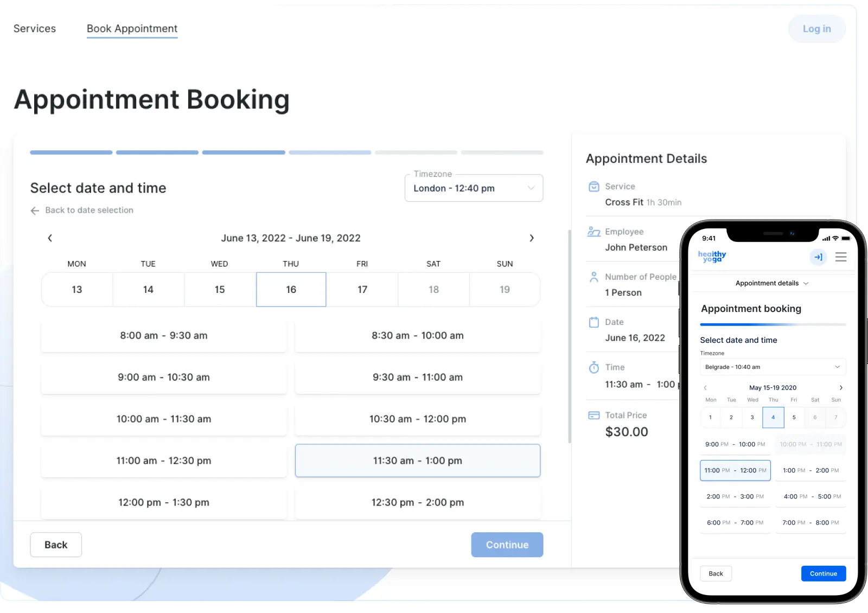Choose the 11:30 am - 1:00 pm time slot
The width and height of the screenshot is (868, 613).
point(417,461)
